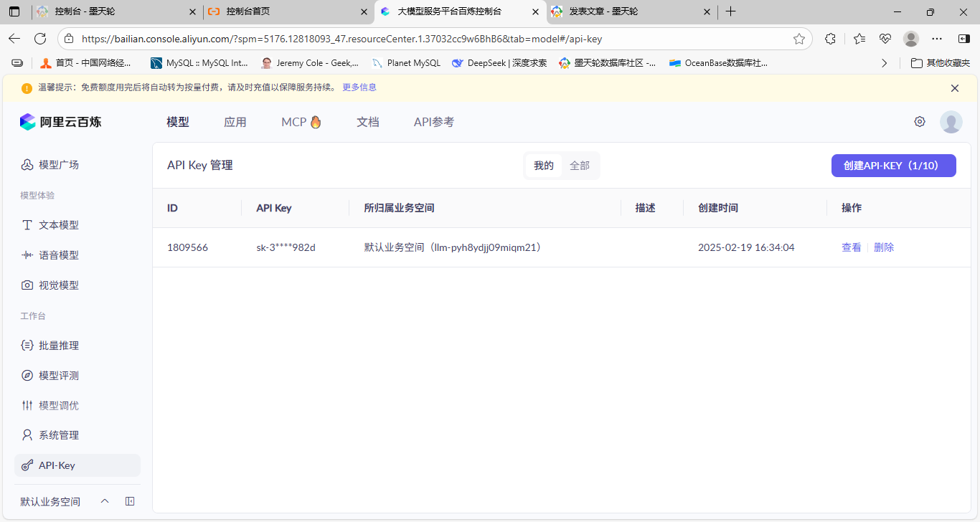Click the masked key sk-3****982d

286,247
